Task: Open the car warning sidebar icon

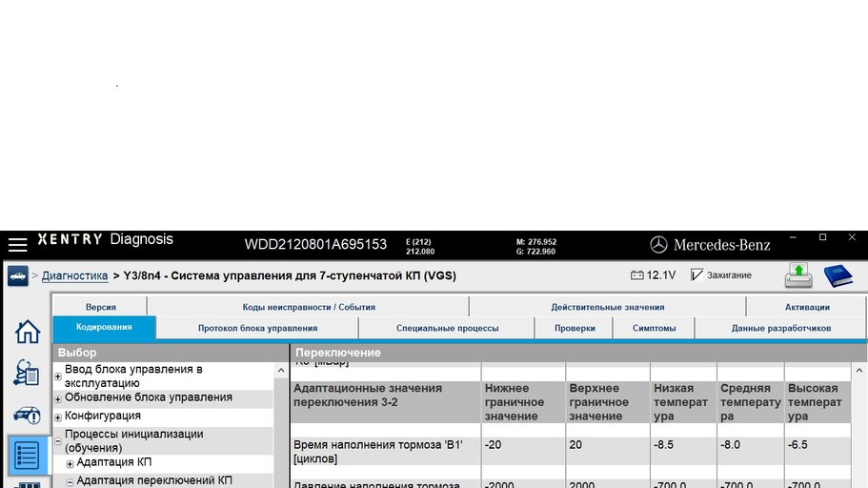Action: click(x=27, y=415)
